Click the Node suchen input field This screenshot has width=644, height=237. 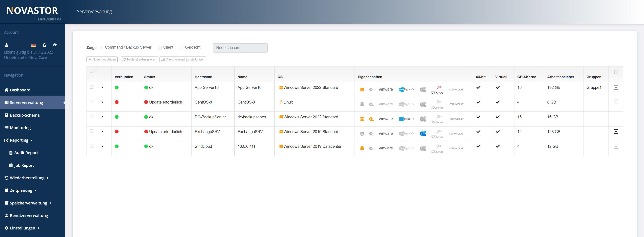point(240,47)
